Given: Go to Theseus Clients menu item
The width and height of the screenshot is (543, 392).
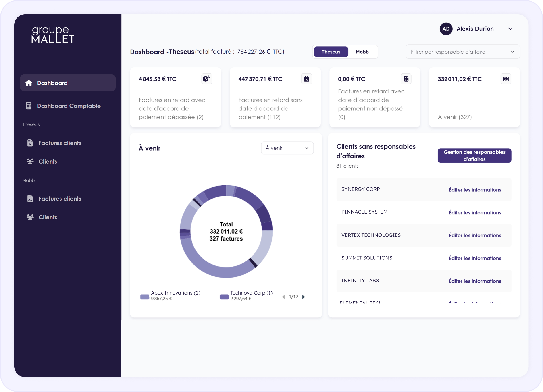Looking at the screenshot, I should (x=48, y=162).
